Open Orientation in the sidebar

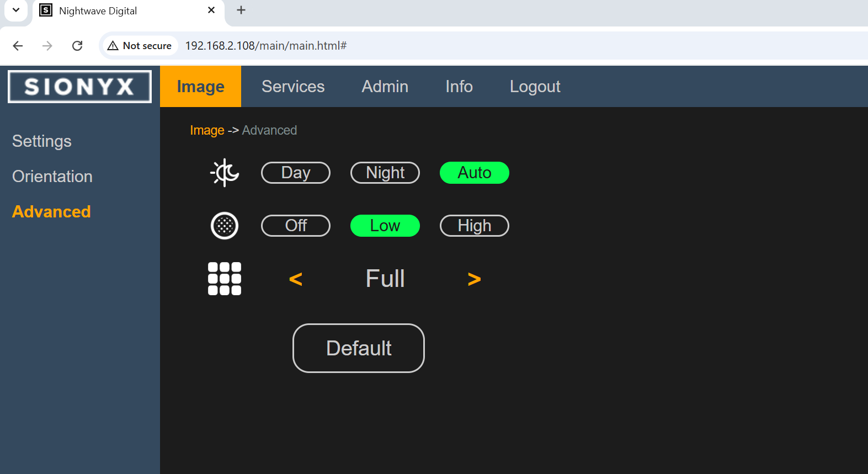pyautogui.click(x=52, y=177)
